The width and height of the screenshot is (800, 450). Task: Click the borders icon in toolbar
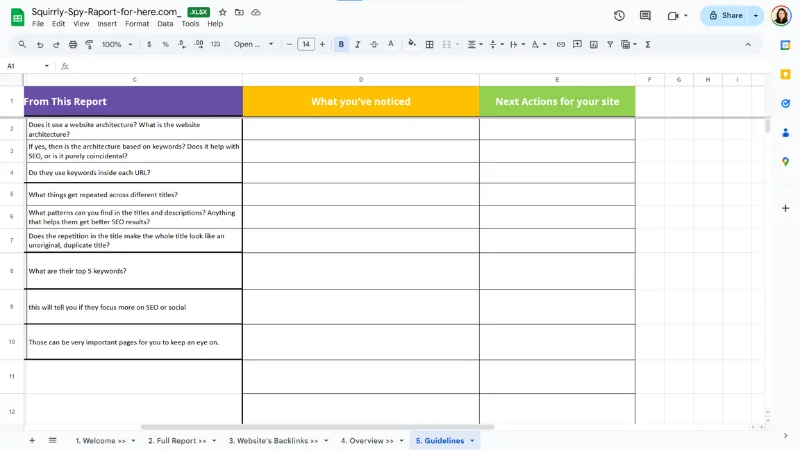coord(430,44)
